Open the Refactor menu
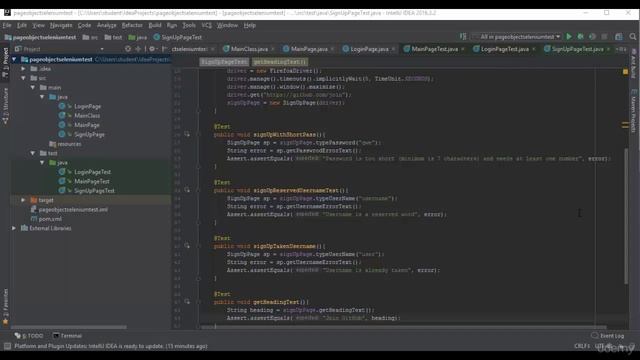This screenshot has height=360, width=640. (x=132, y=25)
